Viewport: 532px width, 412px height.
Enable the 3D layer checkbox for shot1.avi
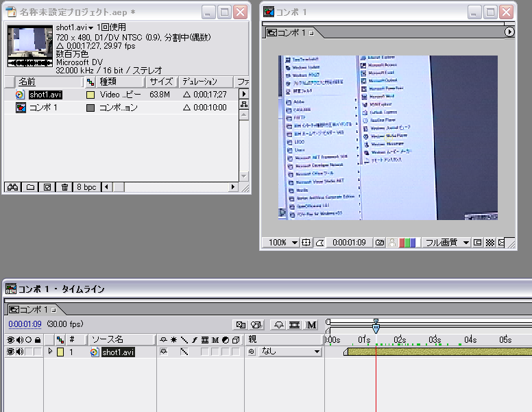[x=236, y=352]
